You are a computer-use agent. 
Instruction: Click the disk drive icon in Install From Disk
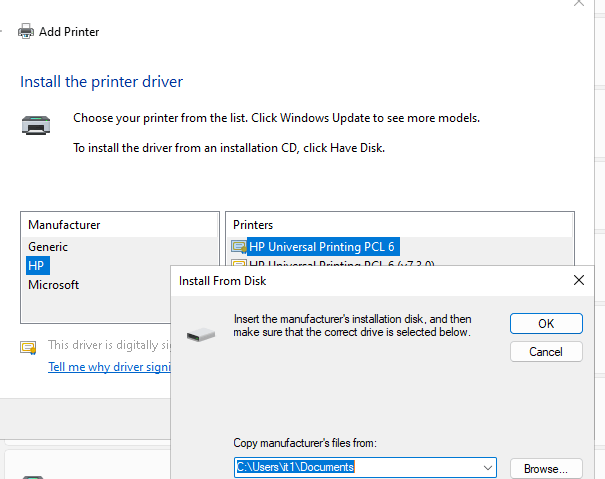(201, 334)
